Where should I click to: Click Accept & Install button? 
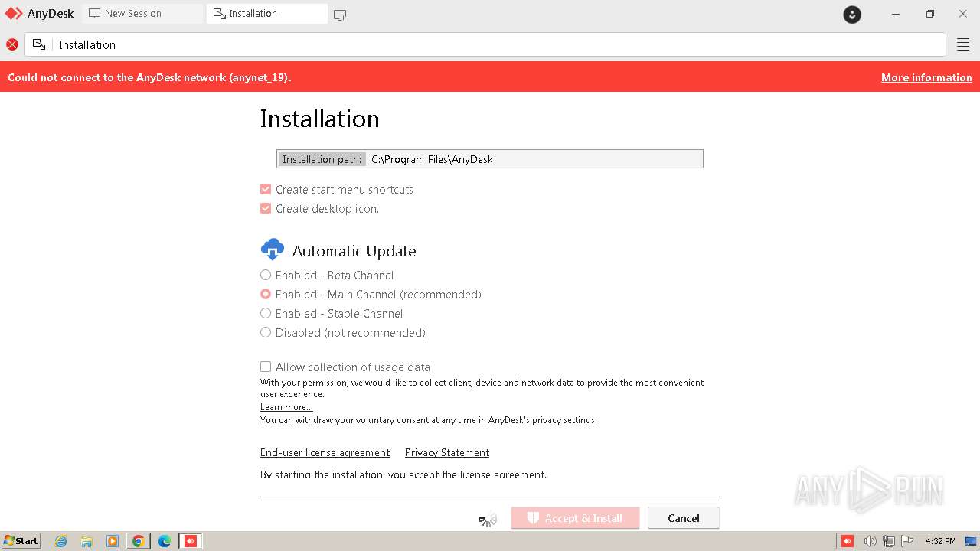pos(575,518)
